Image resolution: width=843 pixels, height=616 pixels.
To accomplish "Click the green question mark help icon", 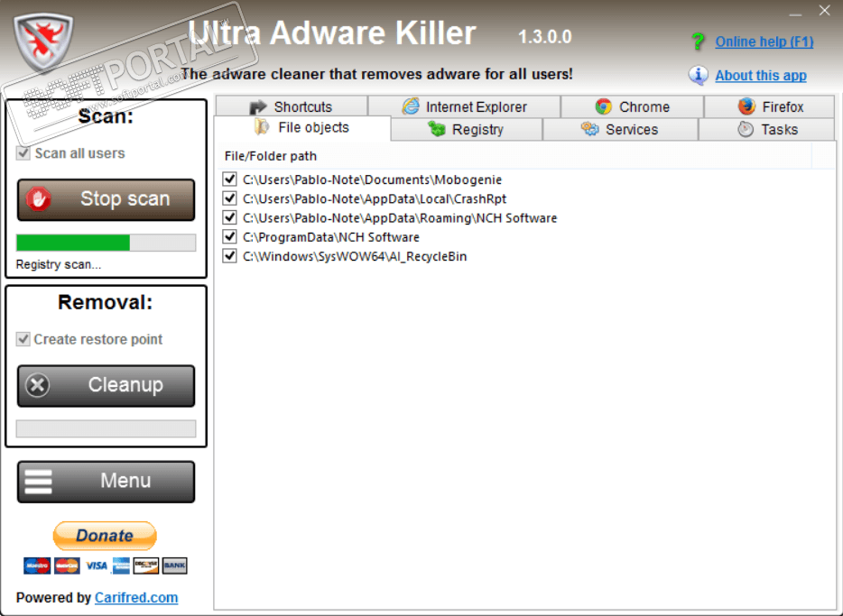I will pyautogui.click(x=698, y=41).
